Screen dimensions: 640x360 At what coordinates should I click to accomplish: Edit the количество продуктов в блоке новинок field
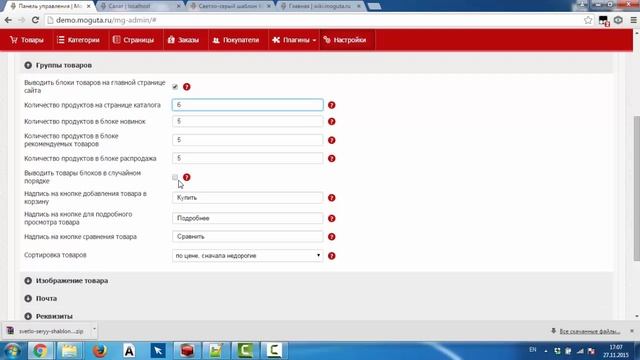tap(248, 121)
